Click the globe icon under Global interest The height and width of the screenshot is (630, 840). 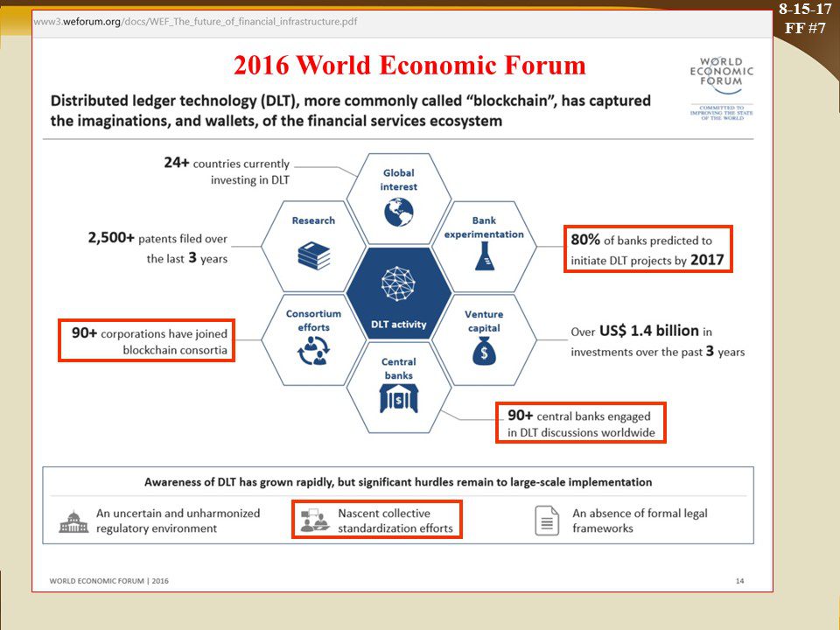point(399,212)
